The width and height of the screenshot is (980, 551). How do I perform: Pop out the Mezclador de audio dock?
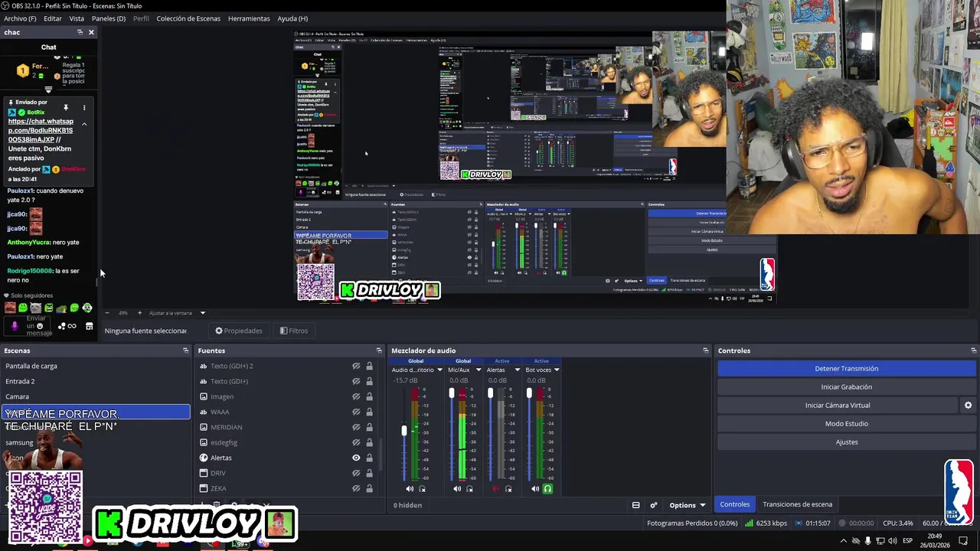705,350
